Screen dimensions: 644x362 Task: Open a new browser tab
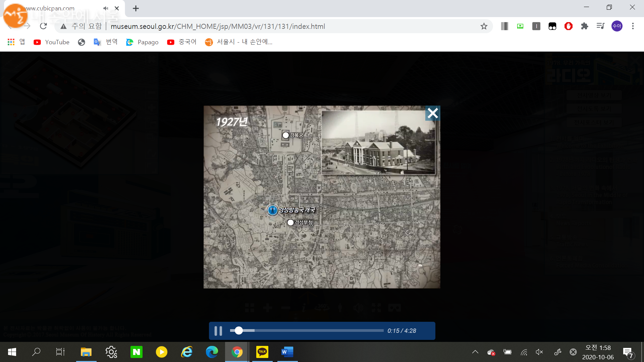[136, 8]
